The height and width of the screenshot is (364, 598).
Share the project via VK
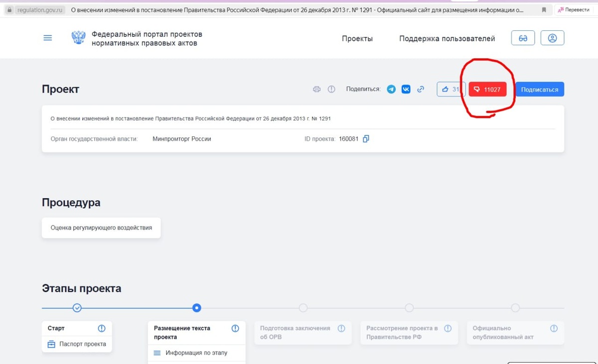click(x=406, y=89)
